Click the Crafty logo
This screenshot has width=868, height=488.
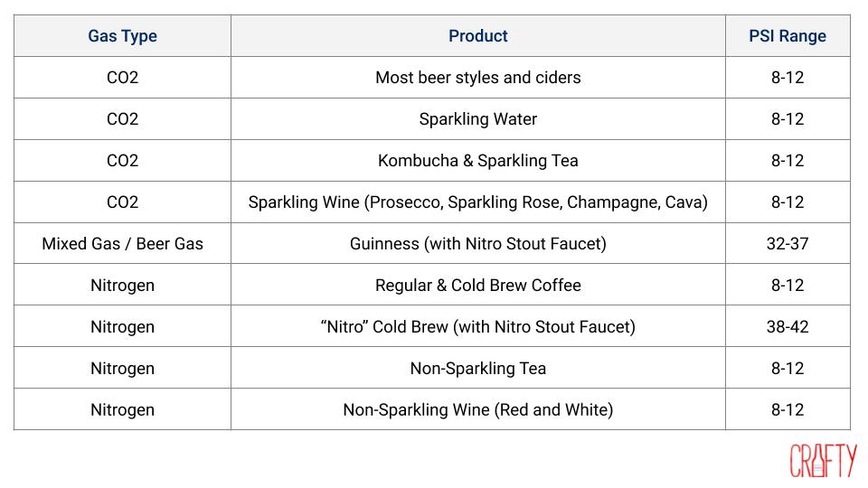tap(822, 460)
